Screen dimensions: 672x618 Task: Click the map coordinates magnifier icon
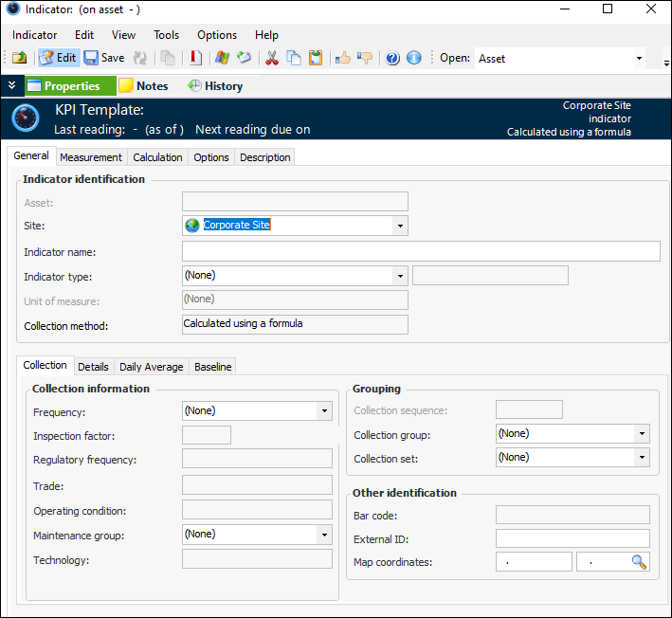[x=640, y=562]
